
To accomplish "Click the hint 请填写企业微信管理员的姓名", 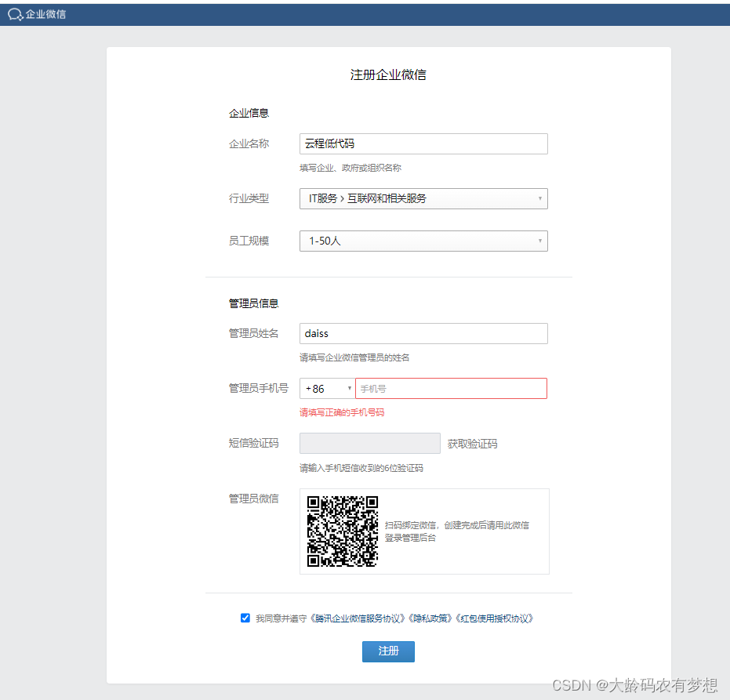I will (354, 357).
